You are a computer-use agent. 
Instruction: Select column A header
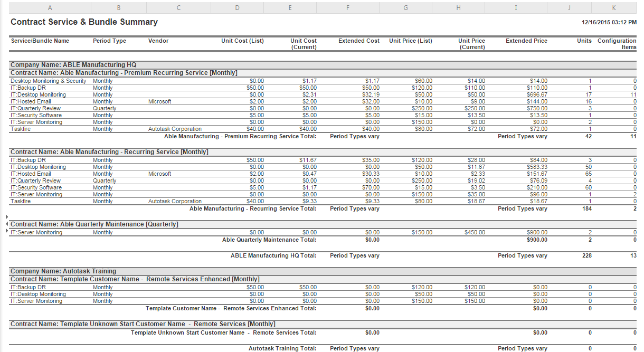pos(50,7)
